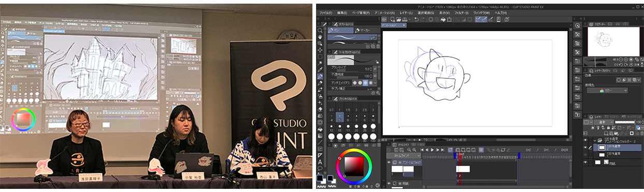Select the Text tool A icon
This screenshot has height=192, width=644.
[x=320, y=162]
